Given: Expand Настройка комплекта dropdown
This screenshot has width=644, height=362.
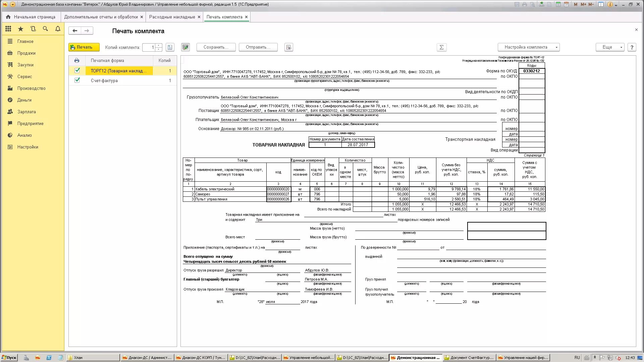Looking at the screenshot, I should point(528,47).
